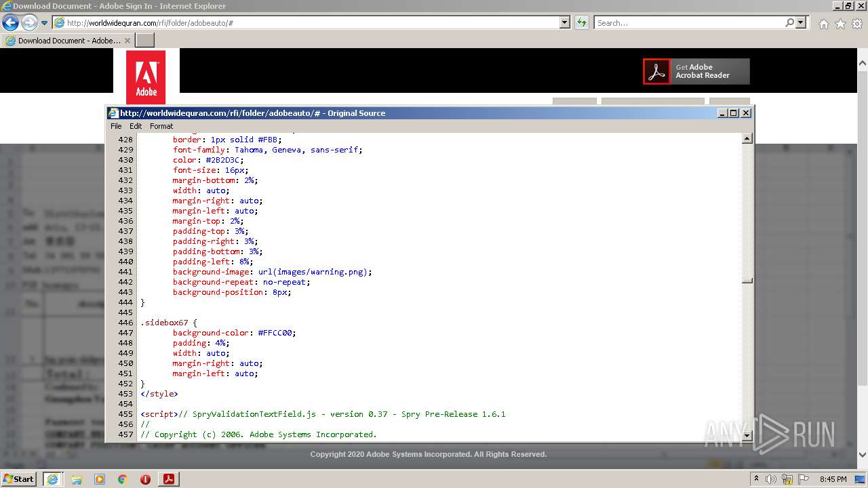The width and height of the screenshot is (868, 488).
Task: Click the SpryValidationTextField.js script line
Action: coord(323,414)
